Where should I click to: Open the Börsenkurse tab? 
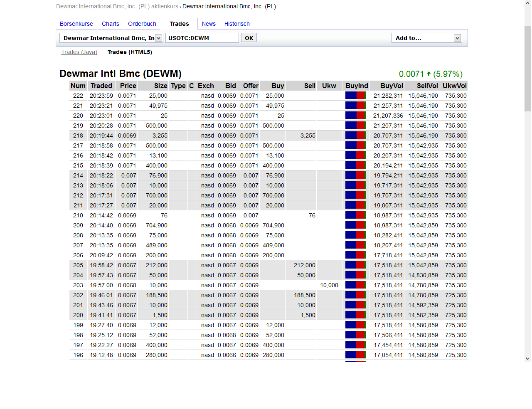(76, 24)
